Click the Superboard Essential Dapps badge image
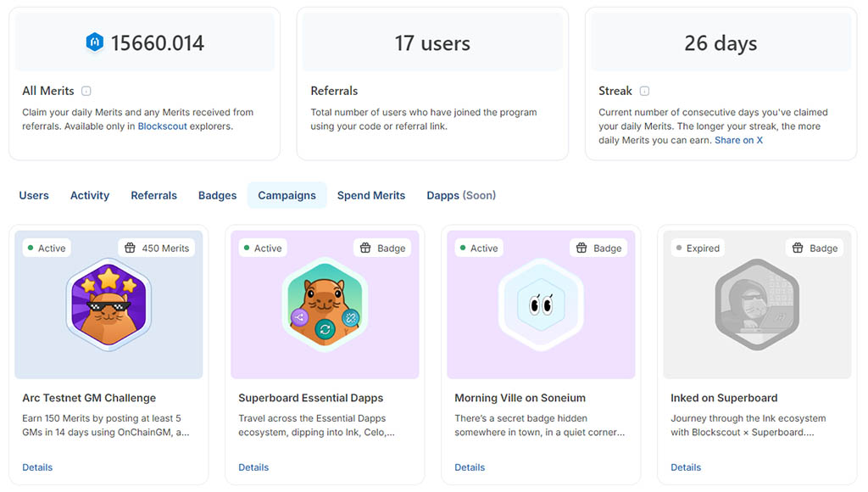The height and width of the screenshot is (492, 868). coord(325,305)
